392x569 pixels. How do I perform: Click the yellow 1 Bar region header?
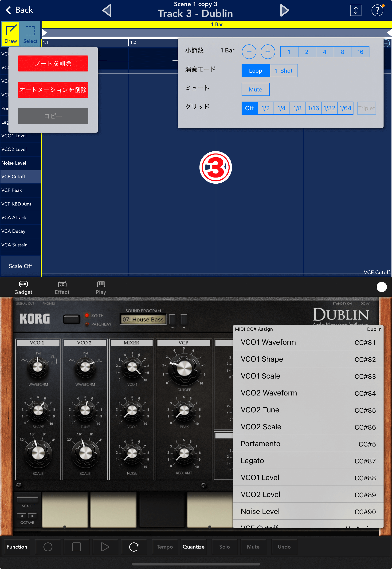click(217, 24)
